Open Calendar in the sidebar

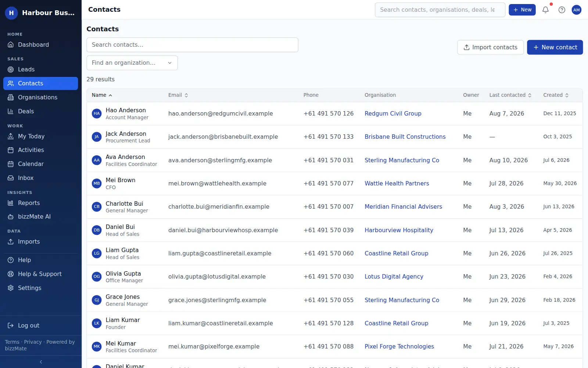coord(40,164)
